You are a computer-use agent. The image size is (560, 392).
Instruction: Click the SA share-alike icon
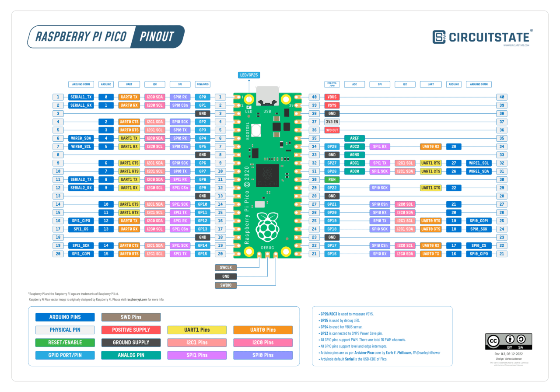click(521, 339)
